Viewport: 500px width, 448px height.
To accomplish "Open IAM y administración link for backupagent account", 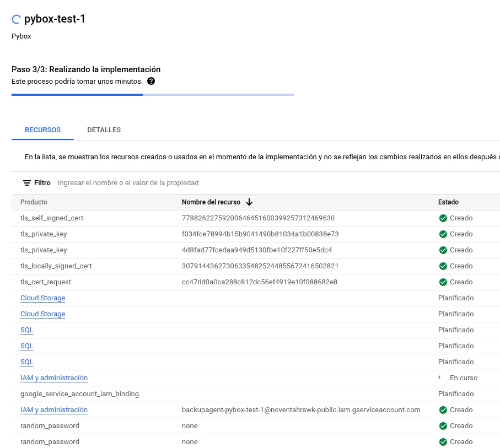I will (54, 410).
